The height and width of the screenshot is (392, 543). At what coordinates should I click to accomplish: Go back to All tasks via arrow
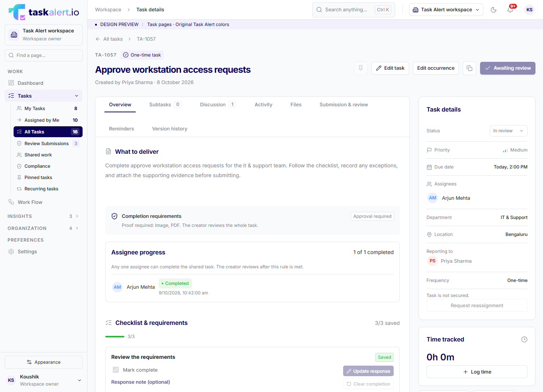(109, 39)
